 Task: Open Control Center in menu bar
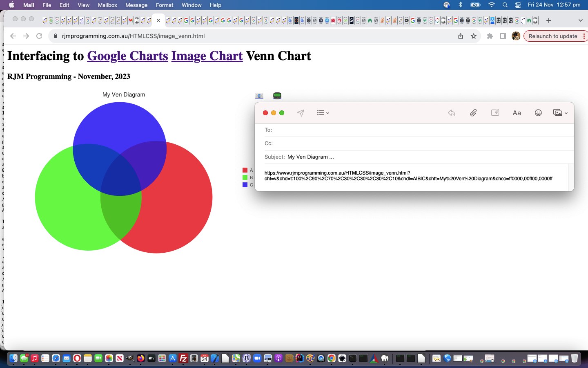(518, 5)
